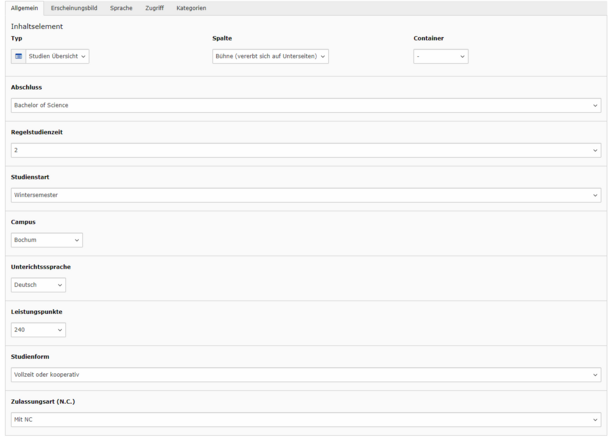This screenshot has height=438, width=610.
Task: Open the Leistungspunkte dropdown showing 240
Action: [x=38, y=330]
